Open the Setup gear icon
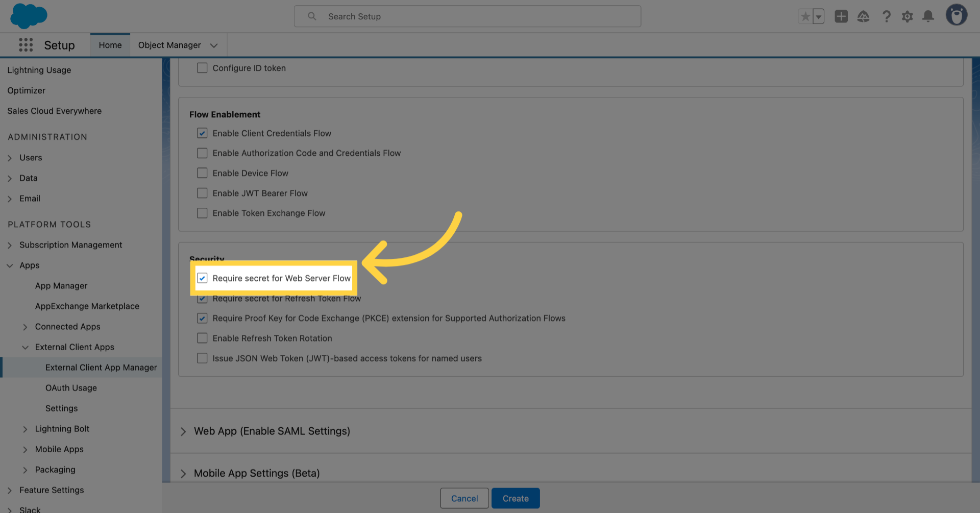 pos(907,16)
